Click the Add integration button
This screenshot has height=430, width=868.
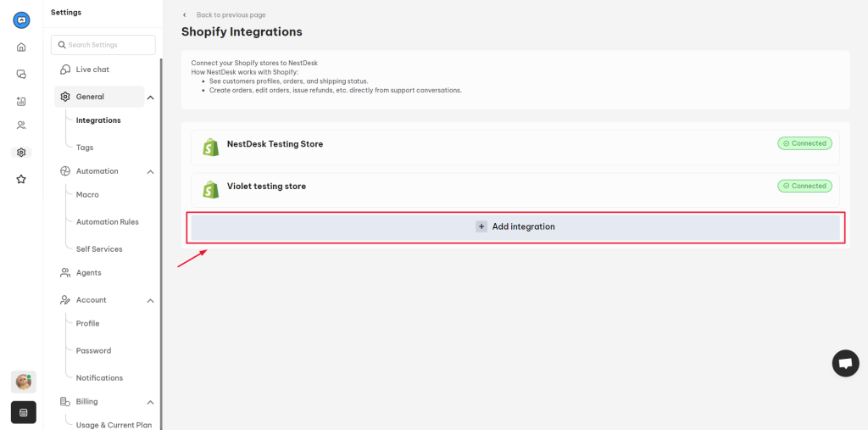pos(515,227)
